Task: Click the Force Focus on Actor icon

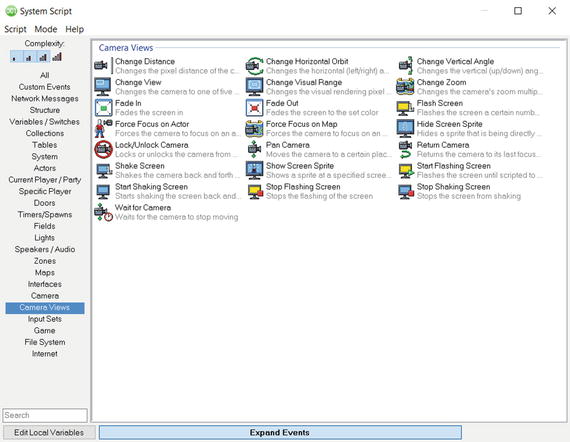Action: point(103,128)
